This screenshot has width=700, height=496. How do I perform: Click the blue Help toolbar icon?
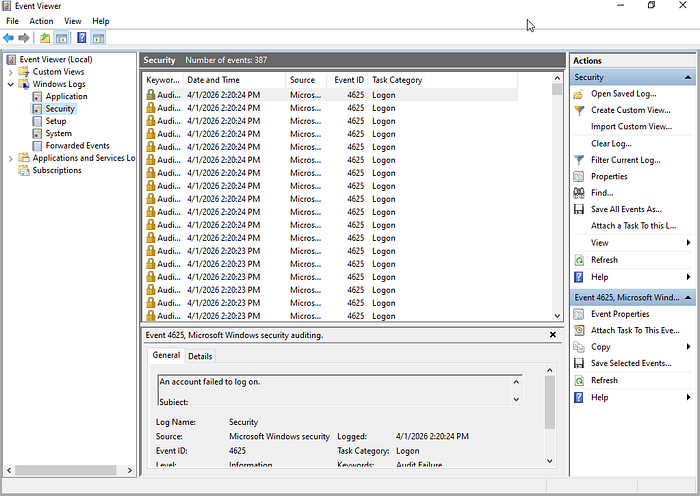tap(82, 38)
